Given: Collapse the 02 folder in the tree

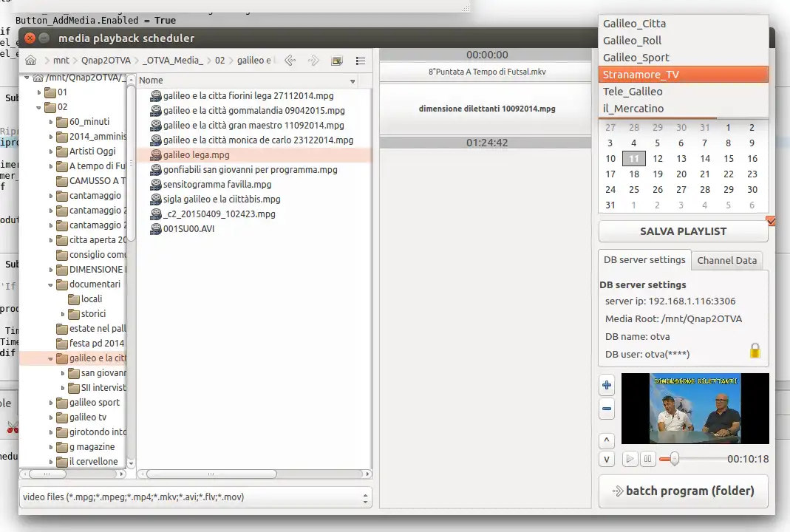Looking at the screenshot, I should tap(38, 107).
